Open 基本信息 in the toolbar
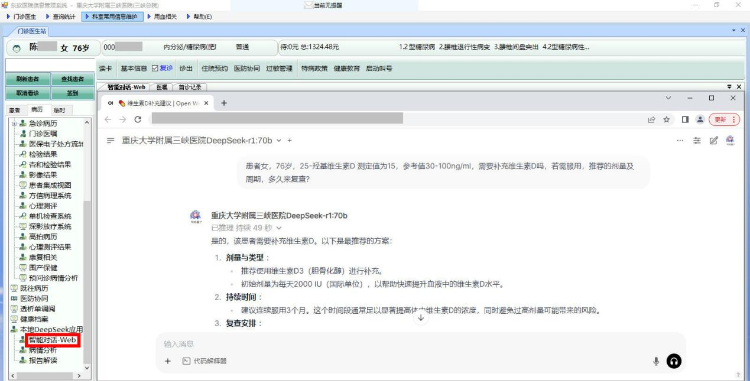This screenshot has height=381, width=750. [133, 68]
